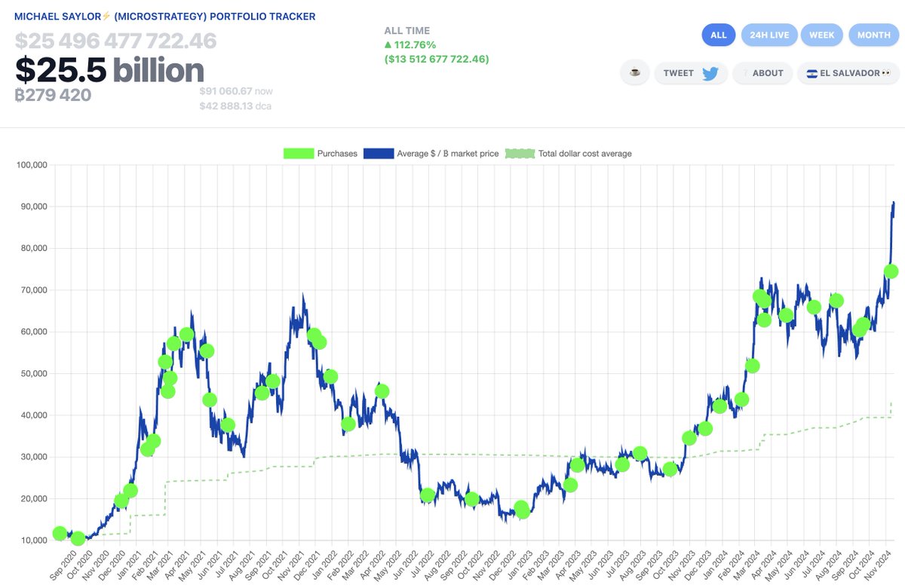Click the $42 888.13 dca value

point(235,106)
